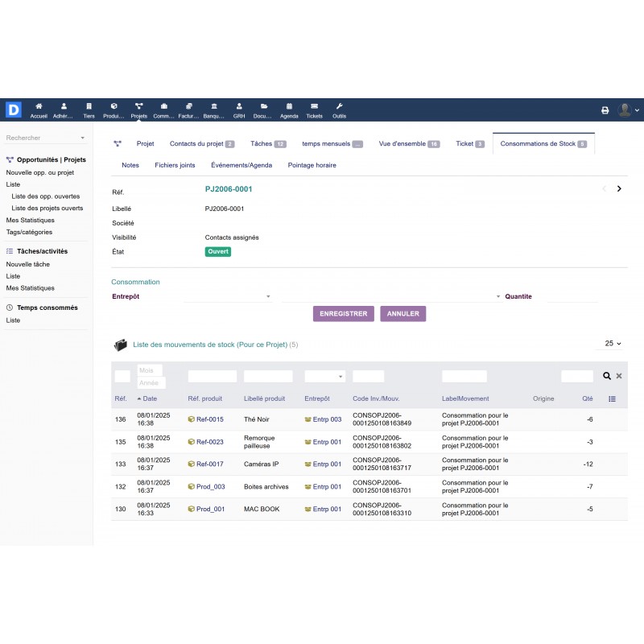Open the Entrepôt filter dropdown in table
The height and width of the screenshot is (644, 644).
tap(325, 376)
